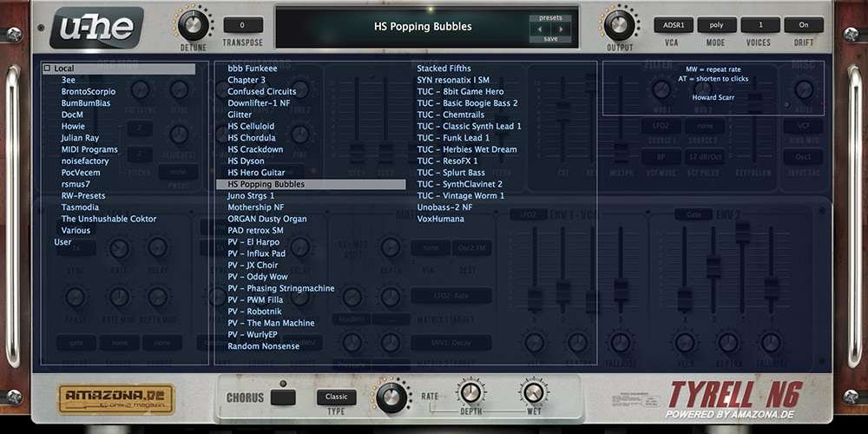This screenshot has width=868, height=434.
Task: Open the User presets folder
Action: 62,242
